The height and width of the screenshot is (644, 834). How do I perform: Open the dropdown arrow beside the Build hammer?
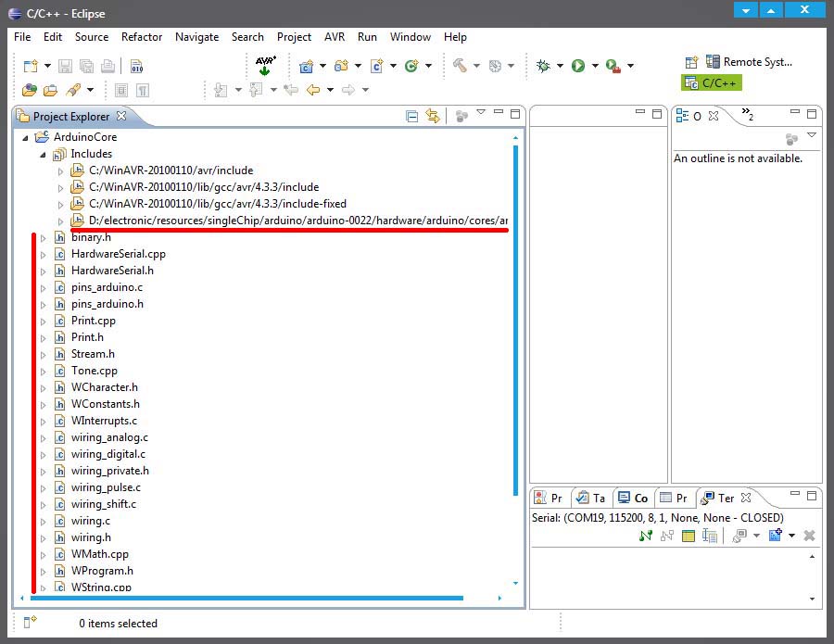tap(476, 66)
